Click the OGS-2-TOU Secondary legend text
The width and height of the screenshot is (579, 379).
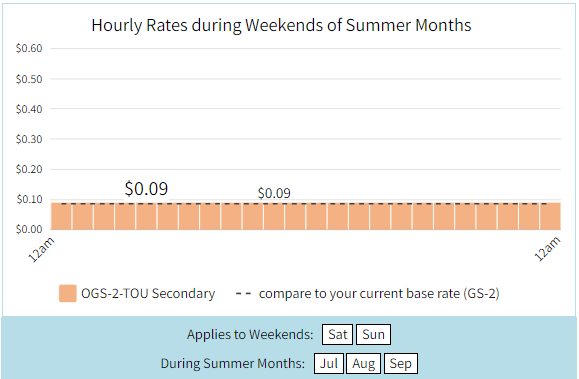tap(148, 293)
